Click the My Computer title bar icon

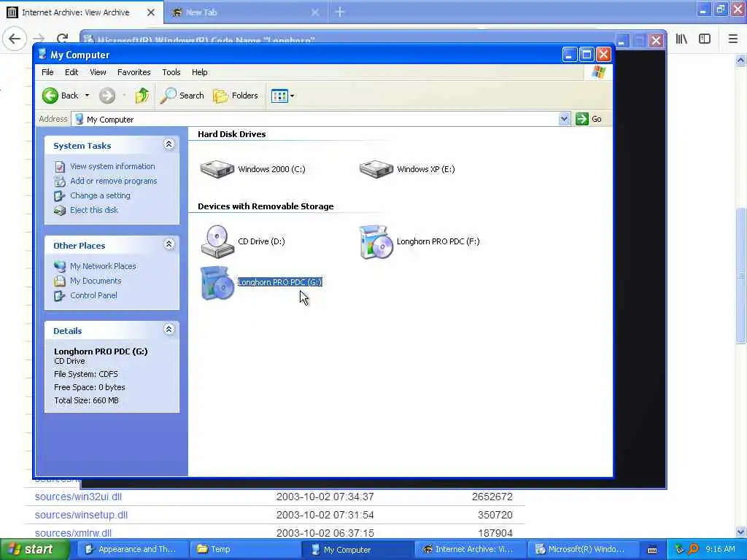point(42,54)
